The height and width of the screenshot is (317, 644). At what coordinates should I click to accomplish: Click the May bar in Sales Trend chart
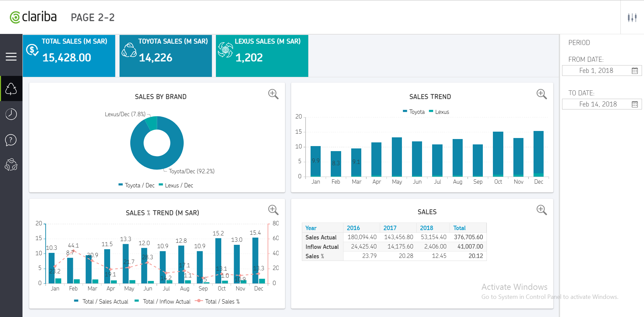397,157
